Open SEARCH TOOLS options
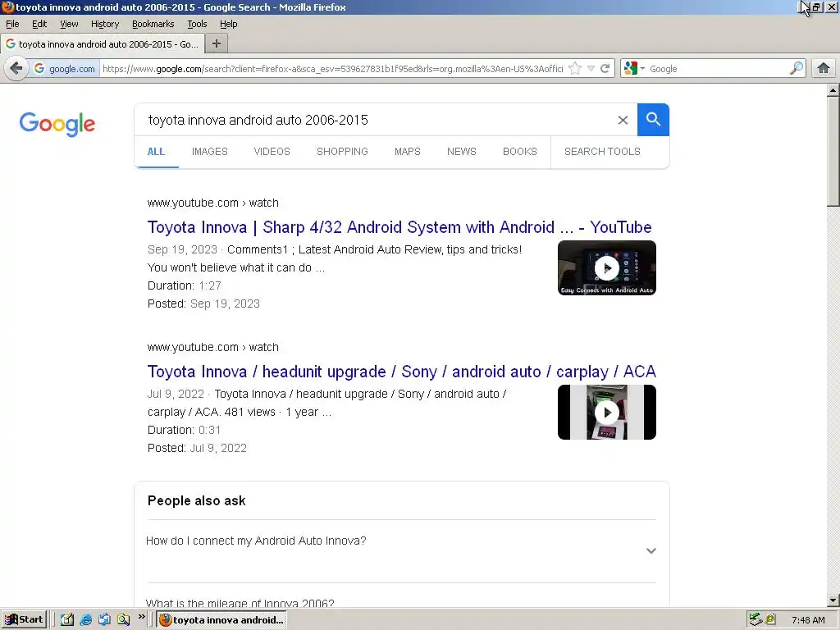Viewport: 840px width, 630px height. click(x=602, y=152)
